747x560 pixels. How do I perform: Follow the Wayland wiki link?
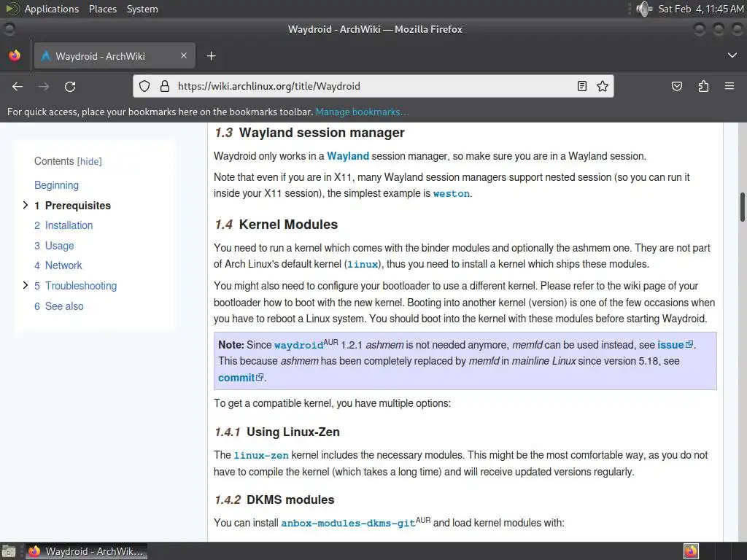(x=348, y=156)
